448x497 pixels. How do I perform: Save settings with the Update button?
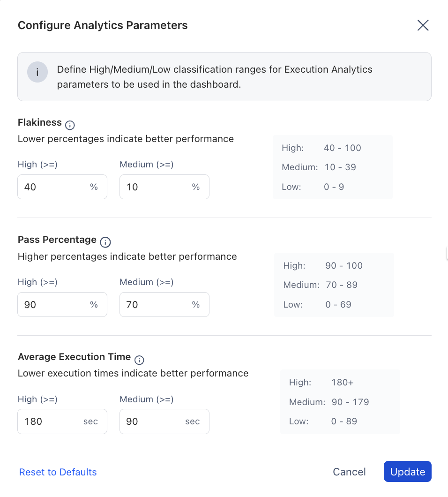407,472
